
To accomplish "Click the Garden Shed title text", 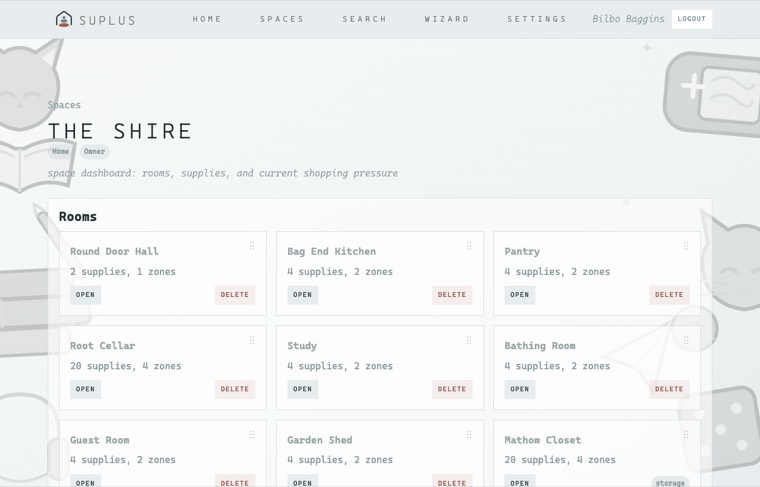I will (319, 440).
